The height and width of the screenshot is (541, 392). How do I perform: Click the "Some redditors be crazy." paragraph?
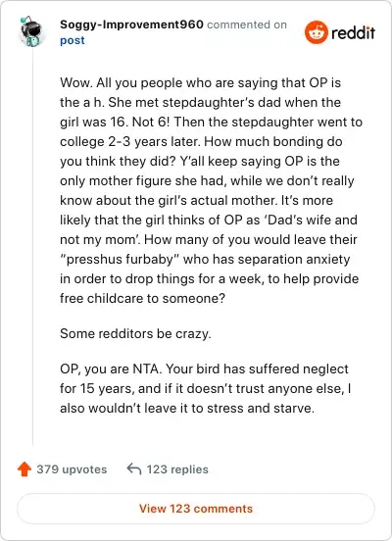[135, 333]
